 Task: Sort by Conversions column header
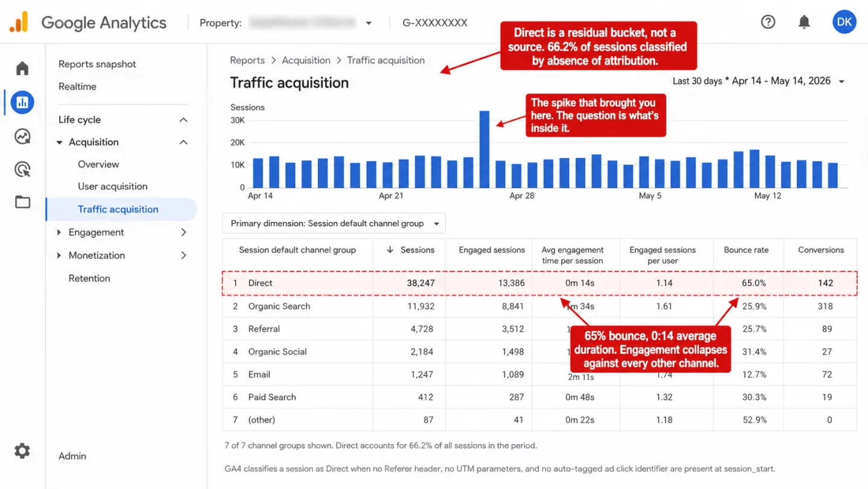(821, 250)
